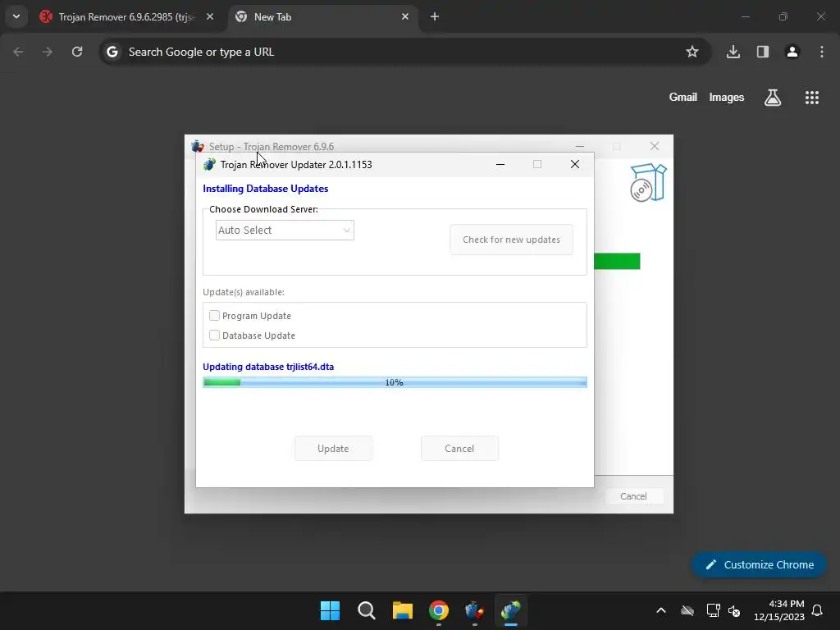
Task: Click the Update(s) available: label
Action: coord(244,292)
